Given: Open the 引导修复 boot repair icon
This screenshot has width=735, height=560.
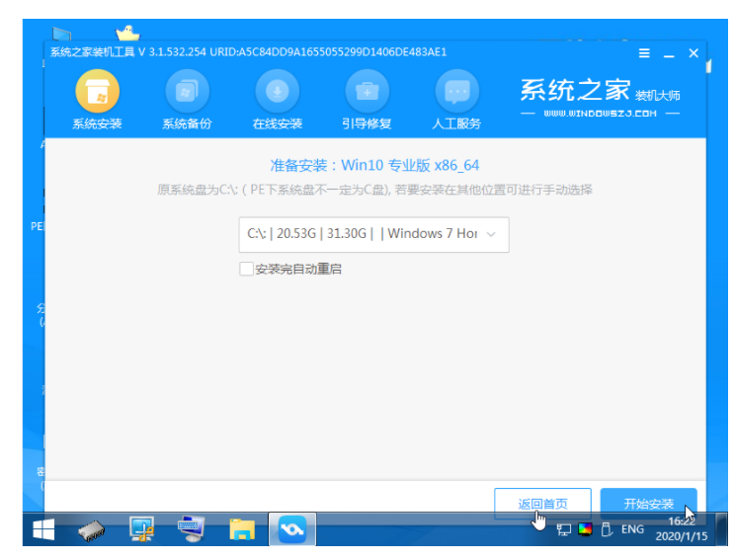Looking at the screenshot, I should 367,92.
